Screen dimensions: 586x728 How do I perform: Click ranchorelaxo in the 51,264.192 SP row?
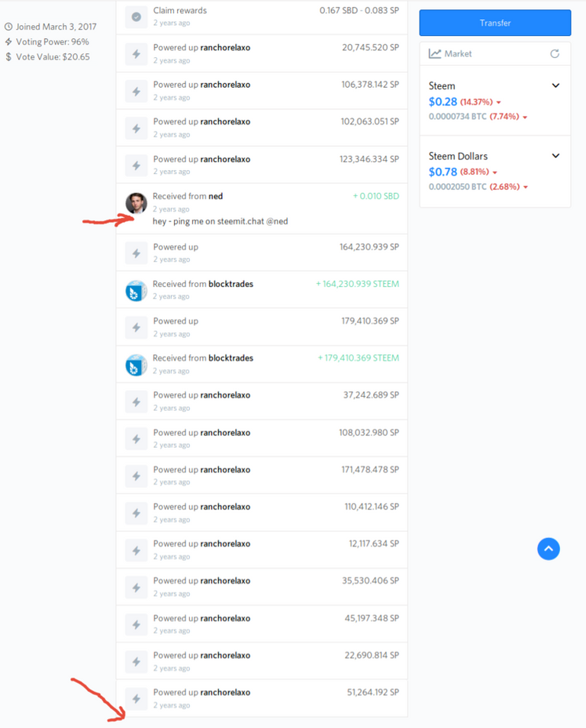click(x=225, y=692)
